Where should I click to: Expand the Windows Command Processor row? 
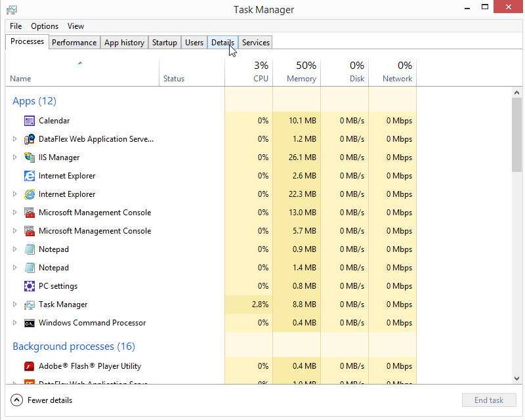[x=14, y=322]
